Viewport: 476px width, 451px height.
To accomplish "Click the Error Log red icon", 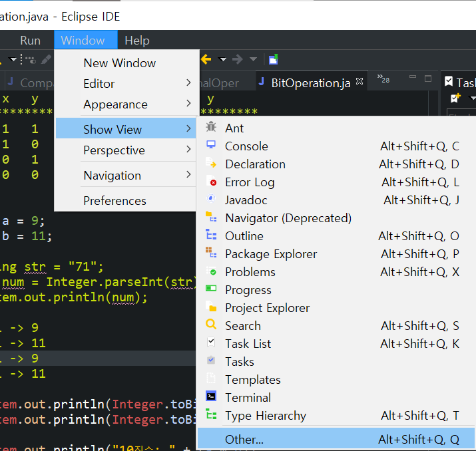I will 211,181.
